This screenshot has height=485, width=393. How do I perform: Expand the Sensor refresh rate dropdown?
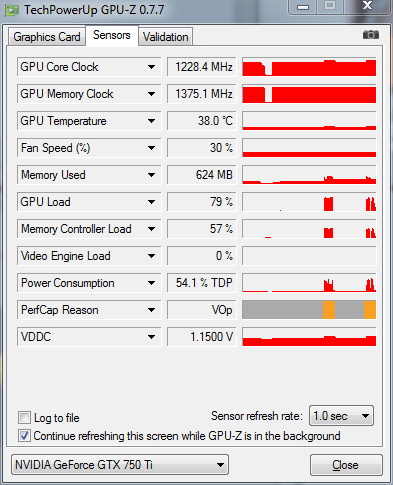point(342,416)
